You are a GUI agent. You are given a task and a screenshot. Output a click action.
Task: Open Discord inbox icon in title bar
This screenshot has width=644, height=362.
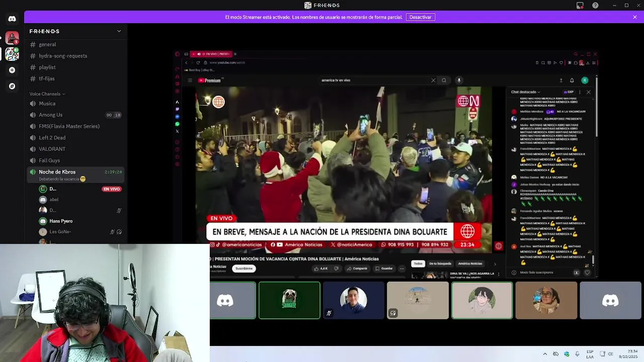pyautogui.click(x=580, y=6)
